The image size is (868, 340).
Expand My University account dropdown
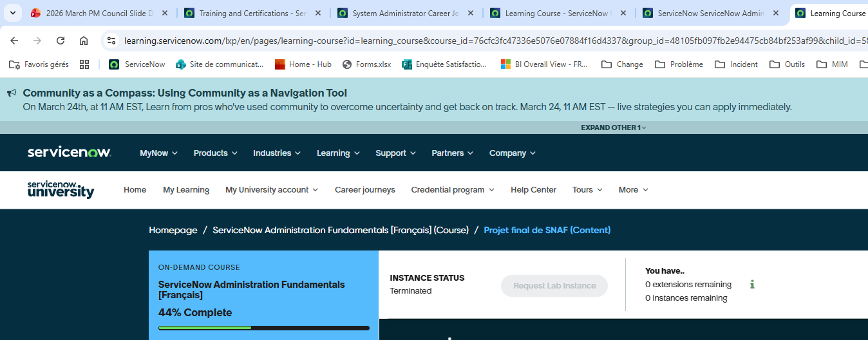click(x=272, y=190)
